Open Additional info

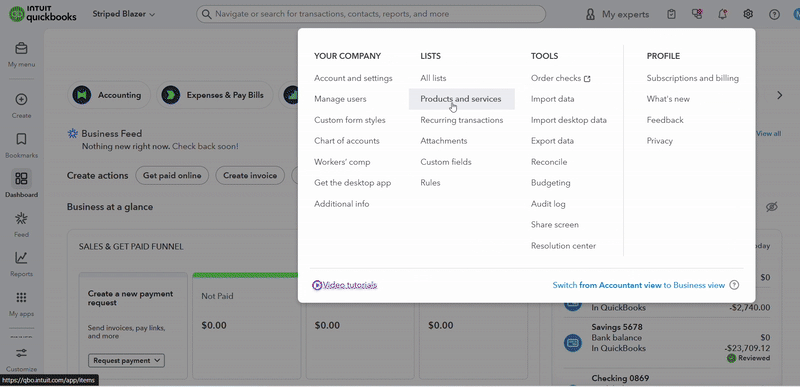341,204
